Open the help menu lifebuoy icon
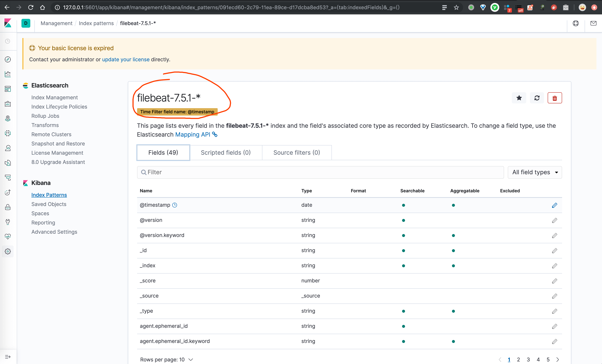The height and width of the screenshot is (364, 602). [576, 23]
